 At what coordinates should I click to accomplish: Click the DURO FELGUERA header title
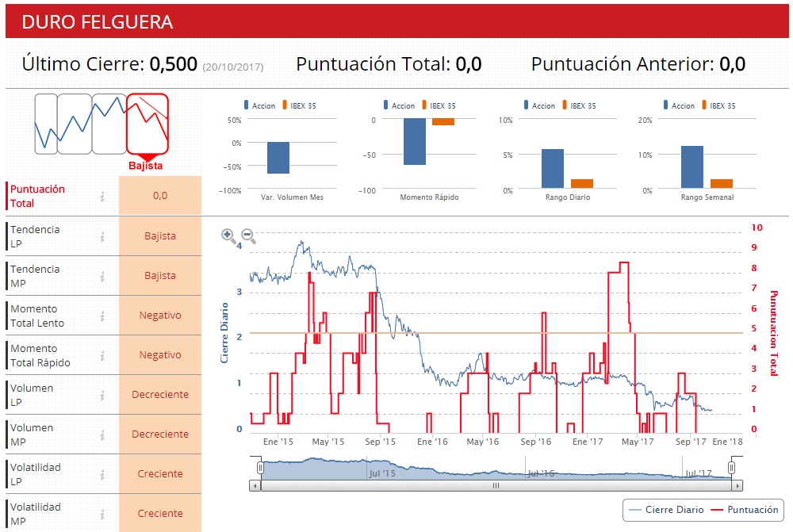(x=97, y=22)
